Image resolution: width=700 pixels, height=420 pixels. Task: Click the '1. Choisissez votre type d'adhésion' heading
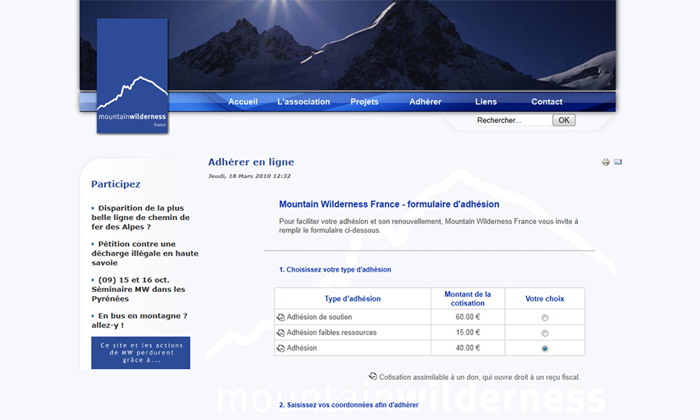(335, 270)
